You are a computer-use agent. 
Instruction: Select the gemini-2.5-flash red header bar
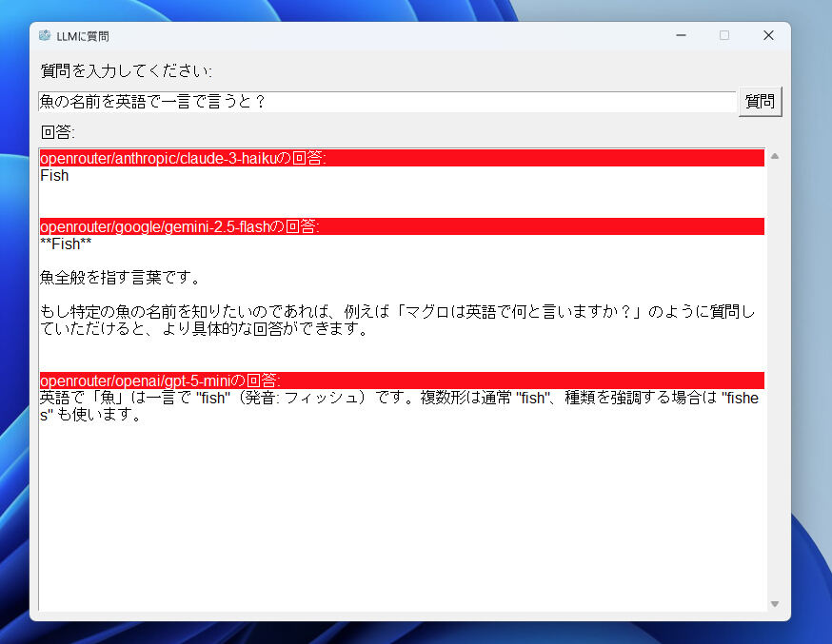(400, 226)
